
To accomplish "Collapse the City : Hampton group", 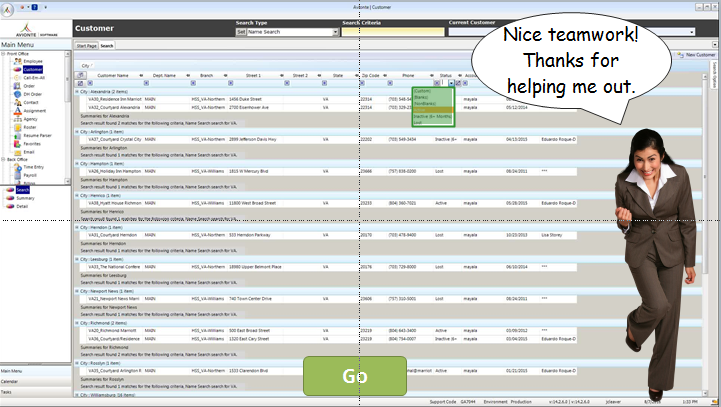I will click(77, 164).
